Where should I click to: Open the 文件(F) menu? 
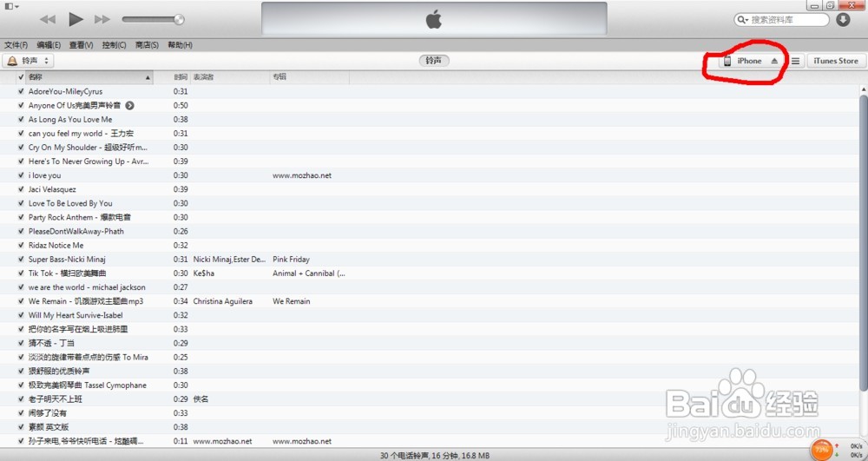pyautogui.click(x=16, y=45)
